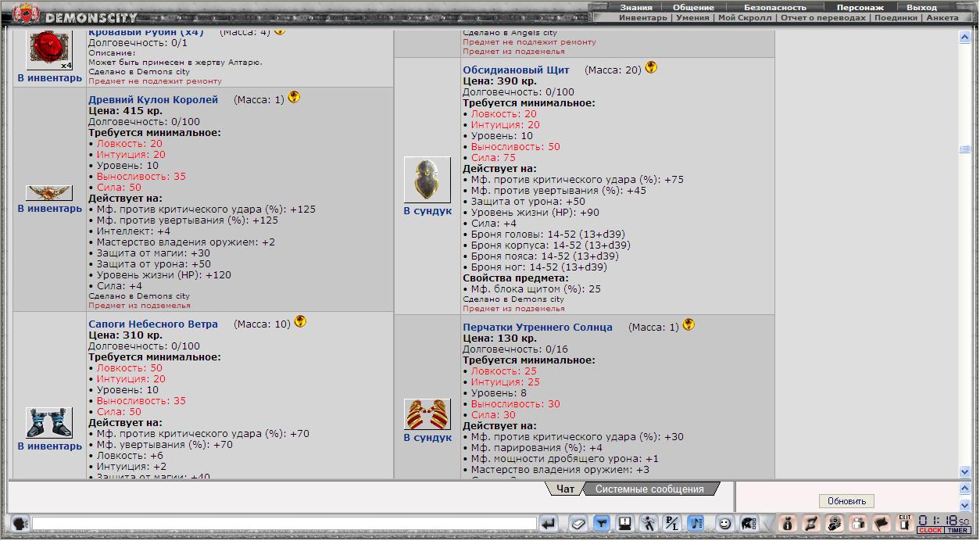Click the money bag icon in bottom toolbar

coord(787,523)
